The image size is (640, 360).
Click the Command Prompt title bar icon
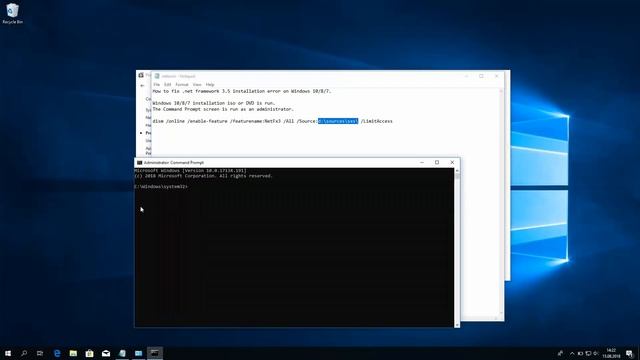tap(140, 162)
